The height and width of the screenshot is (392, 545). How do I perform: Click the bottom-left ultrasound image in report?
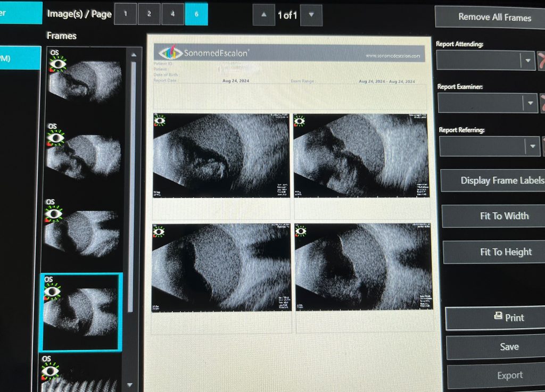pyautogui.click(x=221, y=268)
